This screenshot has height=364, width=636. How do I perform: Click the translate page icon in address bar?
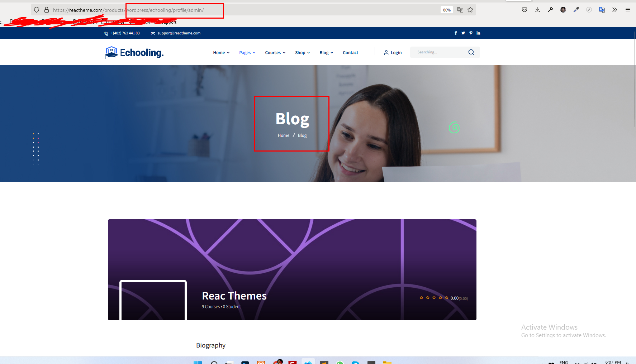[460, 10]
